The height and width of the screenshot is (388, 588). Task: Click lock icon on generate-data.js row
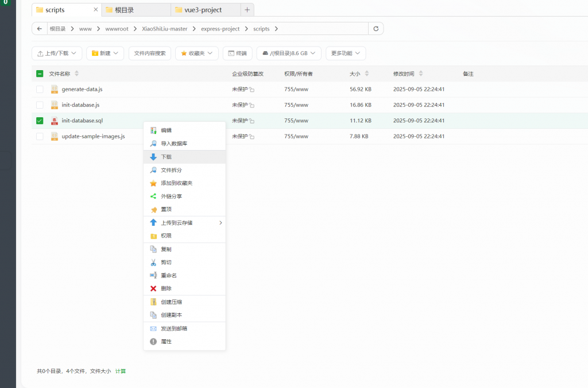252,90
